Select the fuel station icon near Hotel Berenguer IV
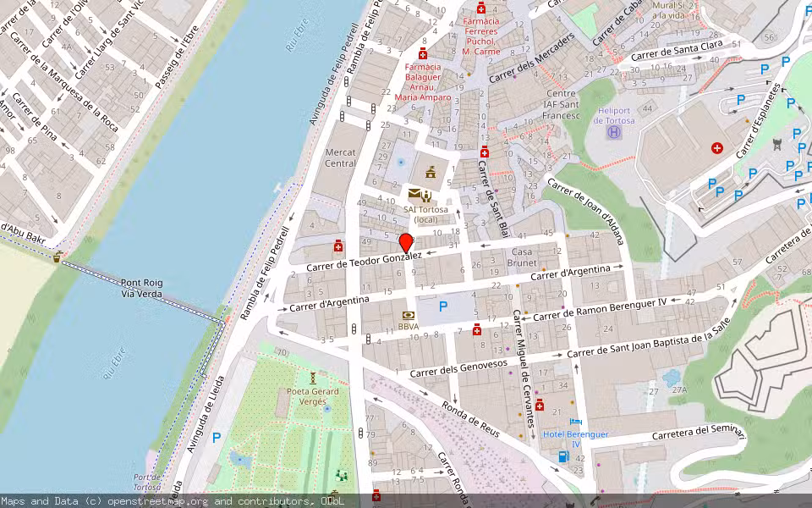The height and width of the screenshot is (508, 812). [x=562, y=456]
